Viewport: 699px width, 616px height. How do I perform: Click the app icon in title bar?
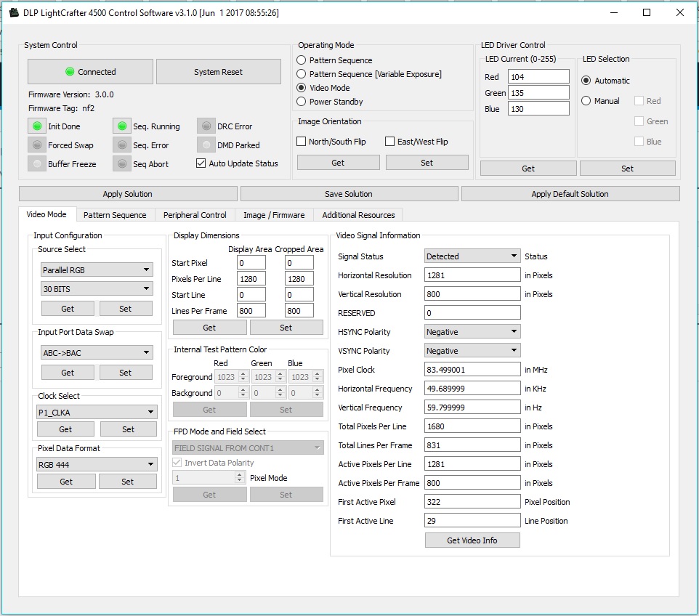pyautogui.click(x=15, y=12)
